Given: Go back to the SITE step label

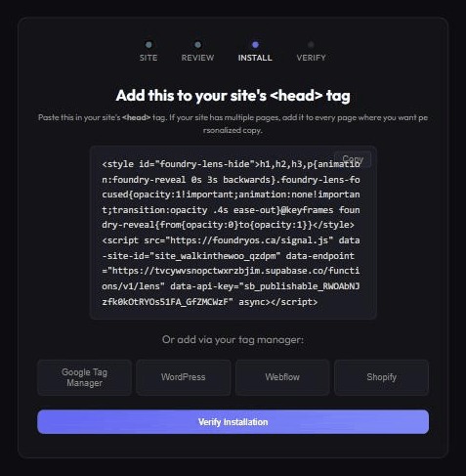Looking at the screenshot, I should (x=148, y=58).
